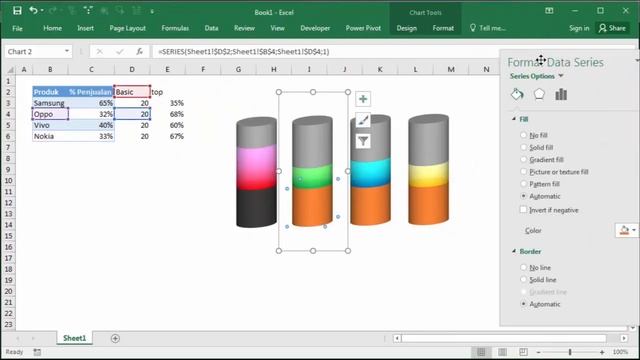Open Quick Access Toolbar customize dropdown
The height and width of the screenshot is (360, 640).
click(152, 11)
